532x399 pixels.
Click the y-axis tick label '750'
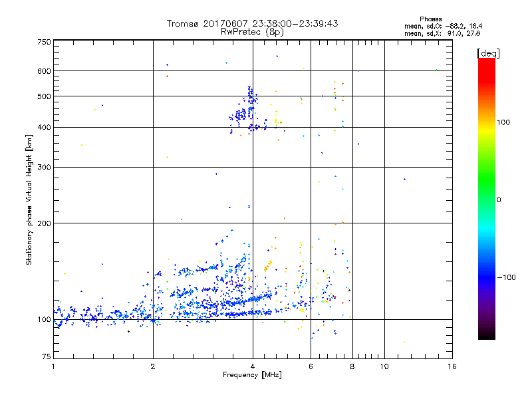45,42
